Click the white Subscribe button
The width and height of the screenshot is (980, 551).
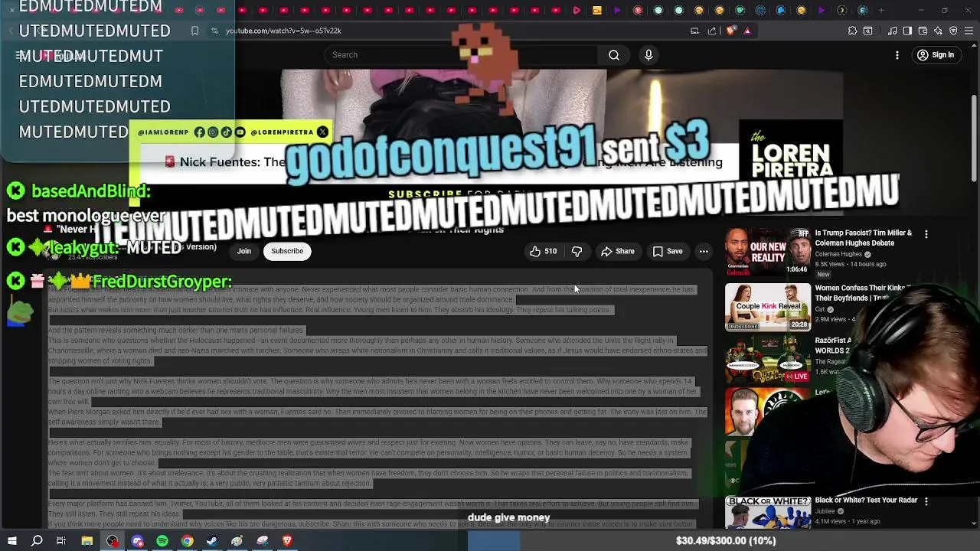coord(287,251)
